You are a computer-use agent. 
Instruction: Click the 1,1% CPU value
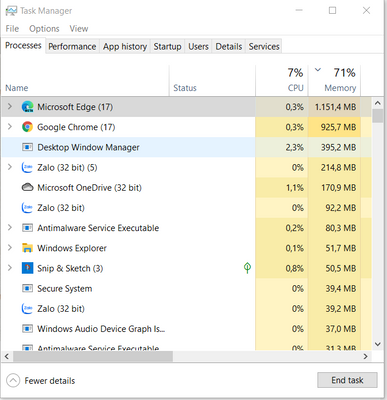pyautogui.click(x=295, y=188)
